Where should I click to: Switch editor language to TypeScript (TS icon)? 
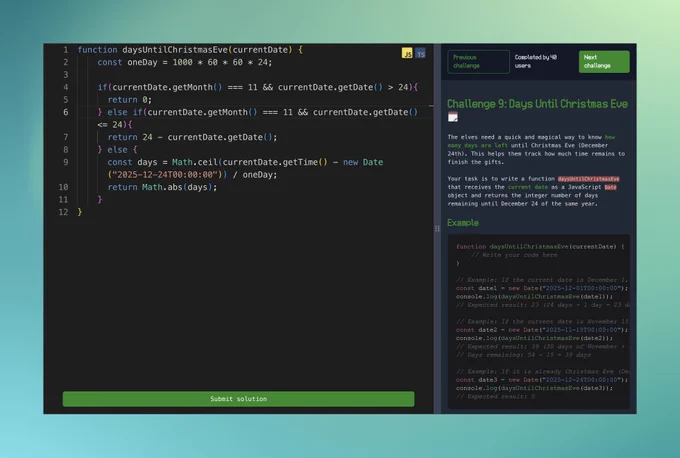(x=420, y=53)
